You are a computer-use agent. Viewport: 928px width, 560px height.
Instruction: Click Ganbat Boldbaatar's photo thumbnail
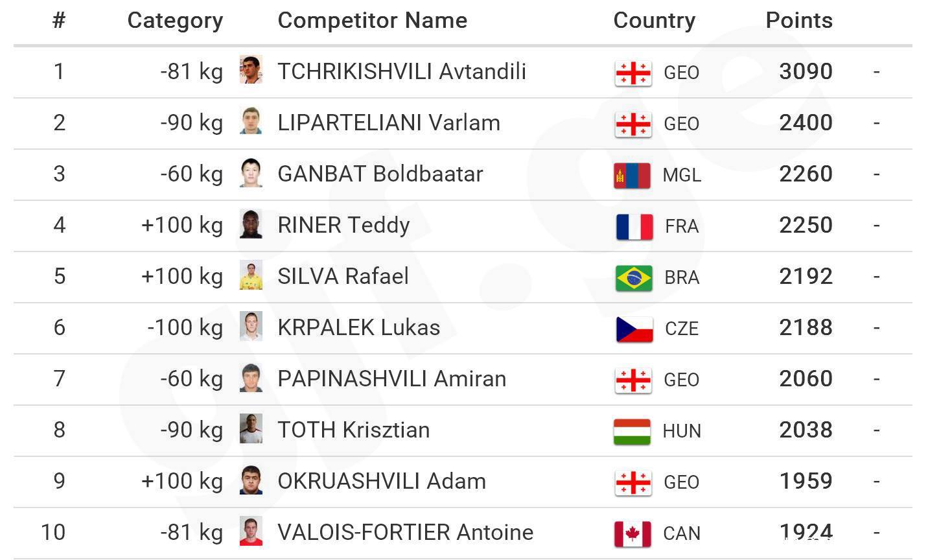click(x=251, y=173)
